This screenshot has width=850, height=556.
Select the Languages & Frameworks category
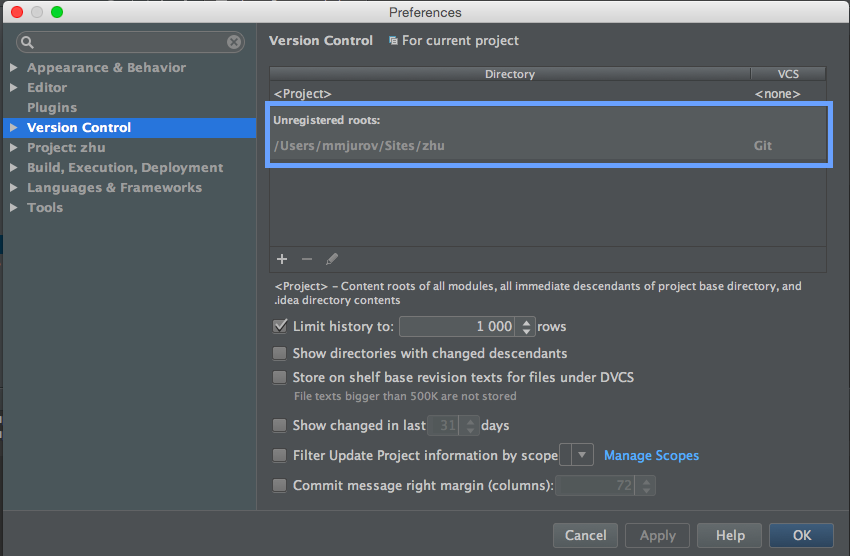tap(114, 187)
